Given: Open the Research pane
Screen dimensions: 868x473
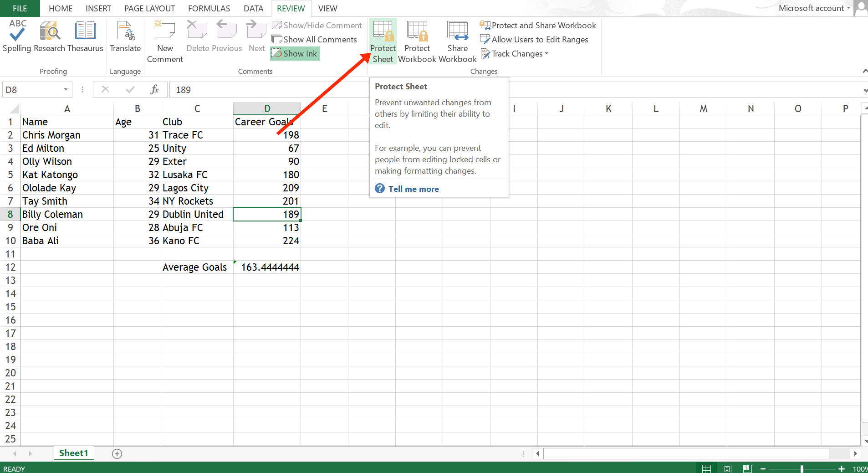Looking at the screenshot, I should coord(49,36).
